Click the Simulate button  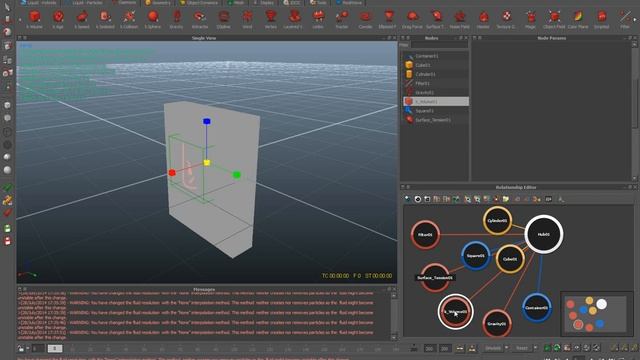point(493,348)
